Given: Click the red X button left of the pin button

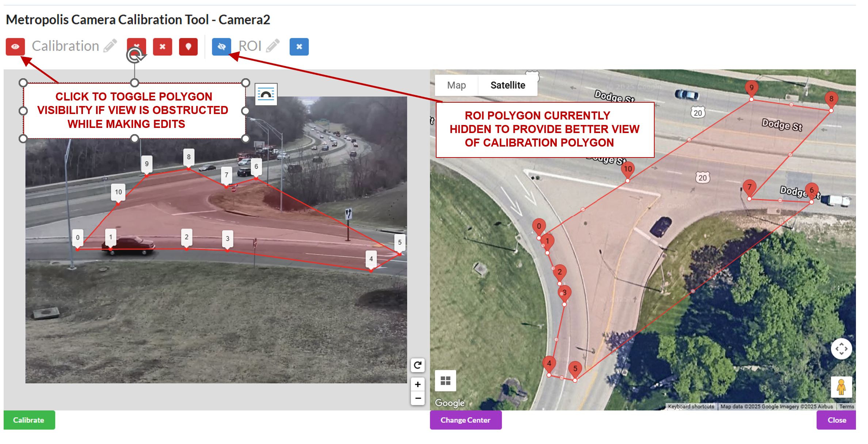Looking at the screenshot, I should point(162,47).
